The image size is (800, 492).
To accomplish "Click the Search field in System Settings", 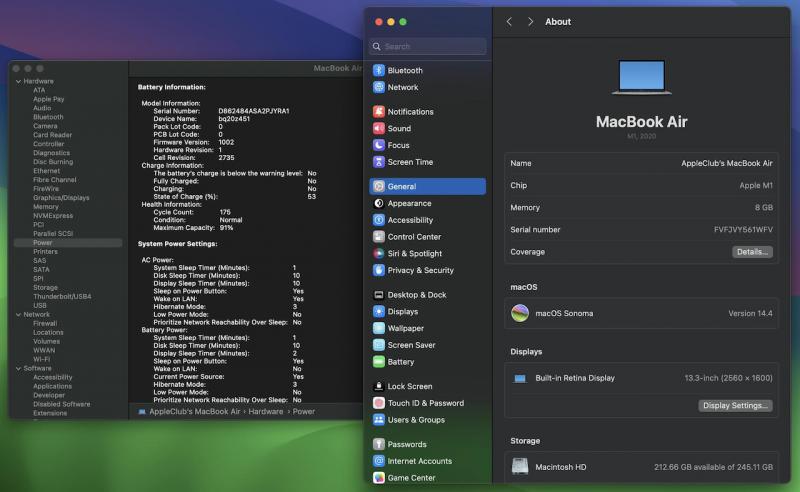I will [x=428, y=46].
